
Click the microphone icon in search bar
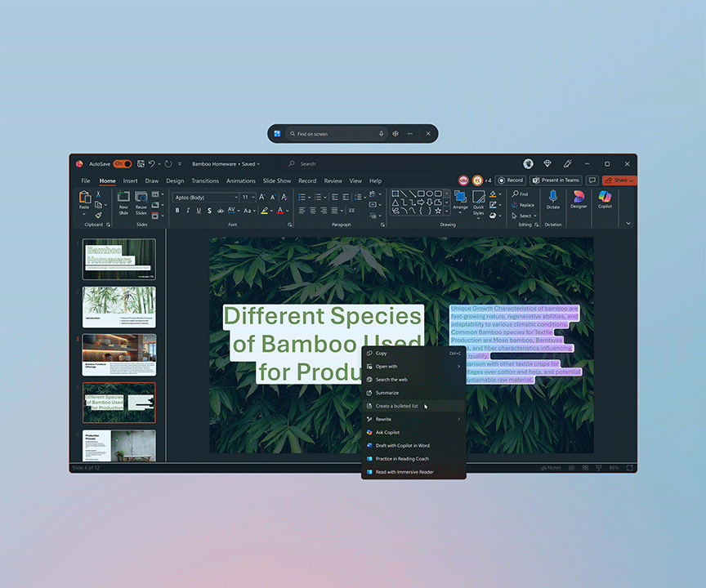[x=381, y=134]
